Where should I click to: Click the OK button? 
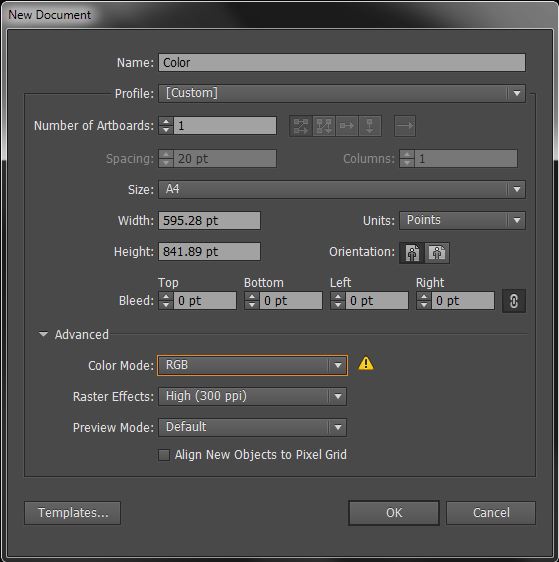[x=394, y=513]
